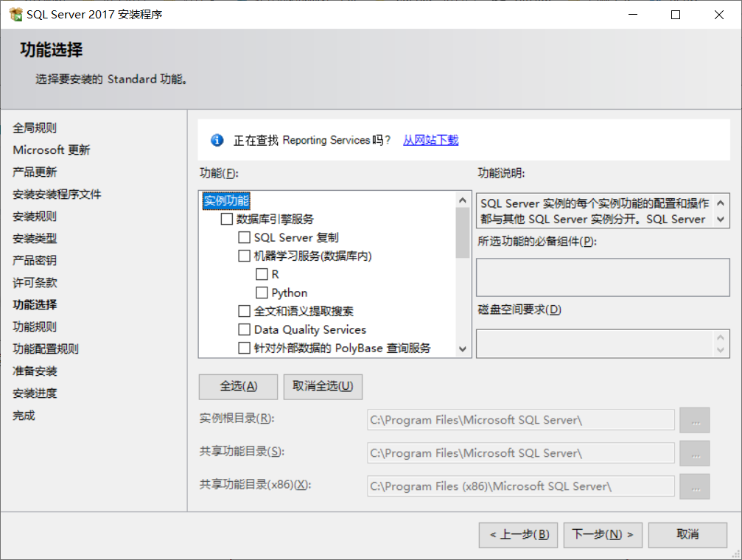Screen dimensions: 742x560
Task: Select 全局规则 step in sidebar
Action: (35, 127)
